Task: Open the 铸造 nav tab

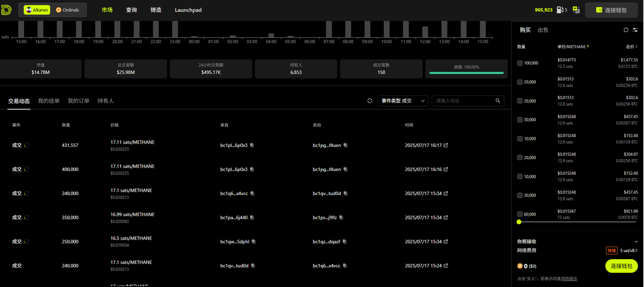Action: click(x=156, y=10)
